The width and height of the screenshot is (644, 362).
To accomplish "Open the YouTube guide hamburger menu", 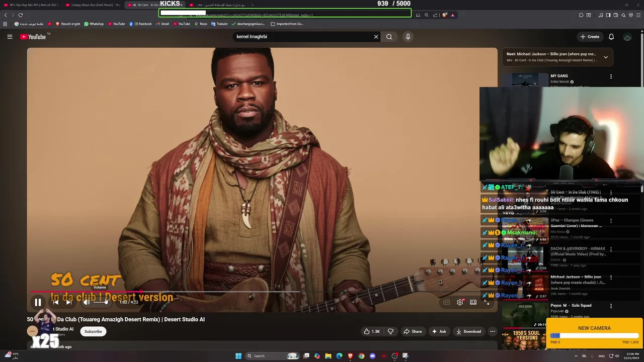I will pos(10,37).
